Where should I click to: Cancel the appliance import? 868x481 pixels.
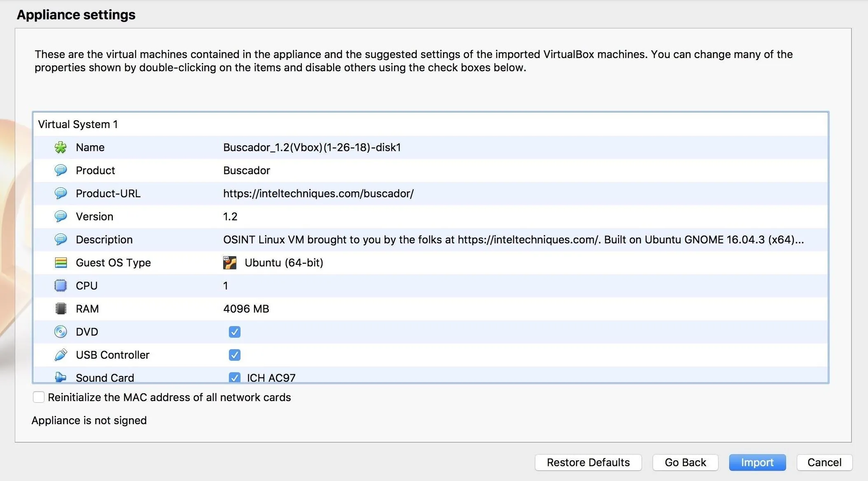point(824,462)
